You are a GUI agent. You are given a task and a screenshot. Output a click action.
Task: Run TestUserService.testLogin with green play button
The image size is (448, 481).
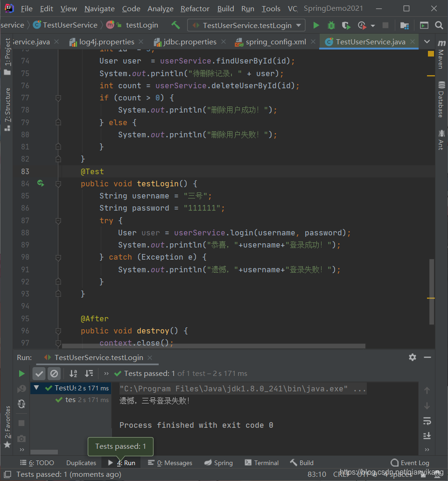pos(316,25)
